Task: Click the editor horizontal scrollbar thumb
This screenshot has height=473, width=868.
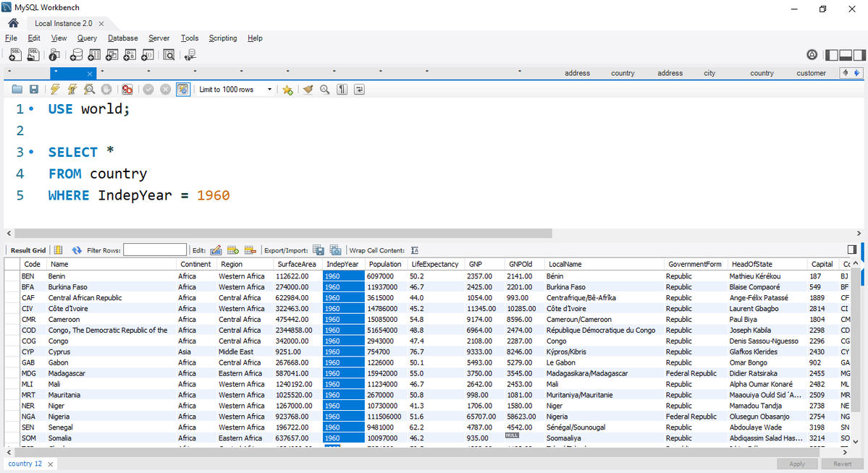Action: click(283, 234)
